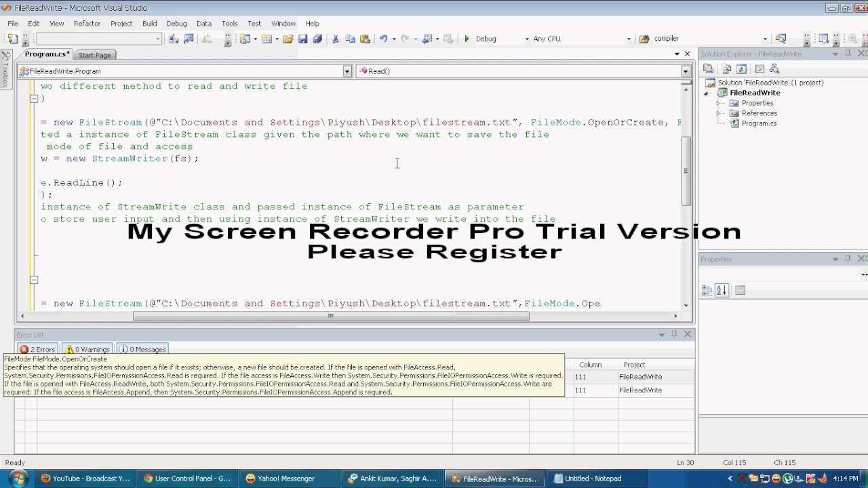Viewport: 868px width, 488px height.
Task: Close the Program.cs document window
Action: click(687, 54)
